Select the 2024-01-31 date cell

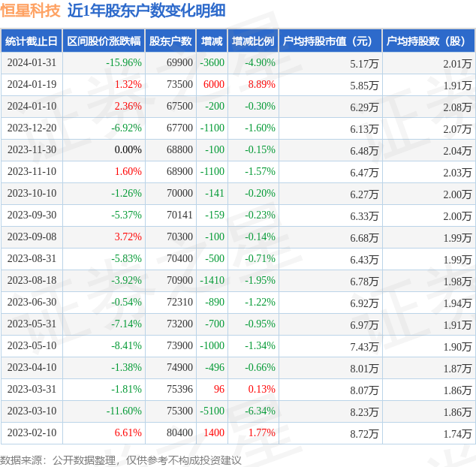(32, 63)
